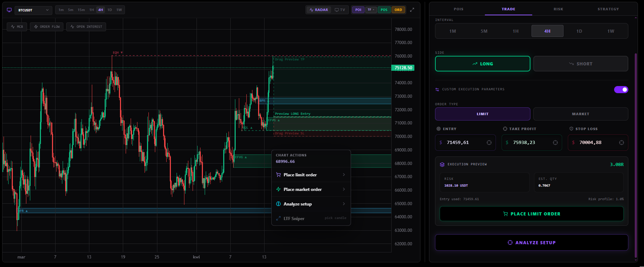Screen dimensions: 644x267
Task: Open the BTCUSDT symbol dropdown
Action: tap(33, 10)
